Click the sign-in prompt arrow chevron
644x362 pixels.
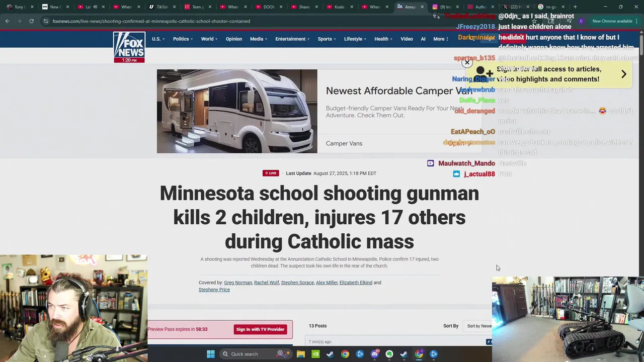tap(624, 74)
